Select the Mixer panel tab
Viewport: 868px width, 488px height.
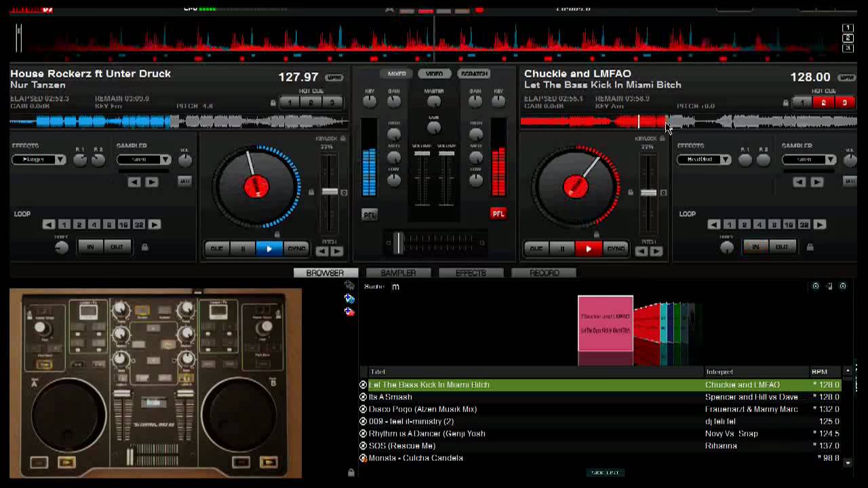(x=397, y=74)
